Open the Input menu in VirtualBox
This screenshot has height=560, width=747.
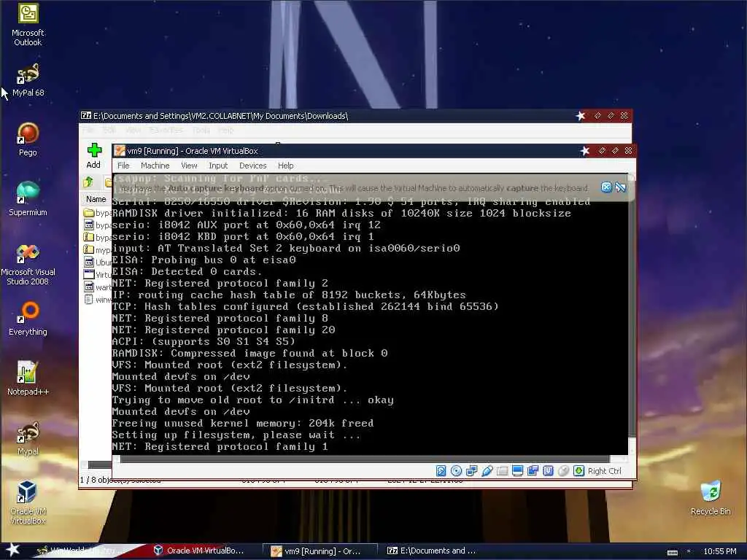point(218,166)
